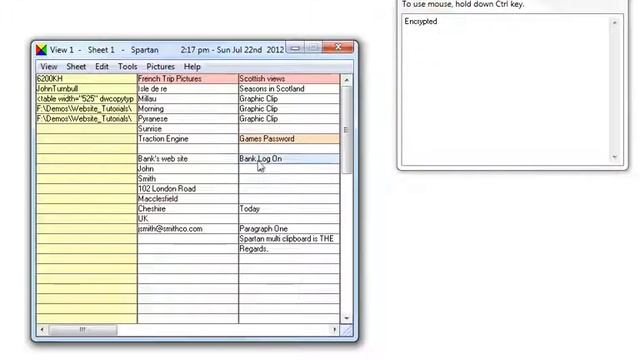This screenshot has width=640, height=360.
Task: Select the Traction Engine cell
Action: pyautogui.click(x=188, y=139)
